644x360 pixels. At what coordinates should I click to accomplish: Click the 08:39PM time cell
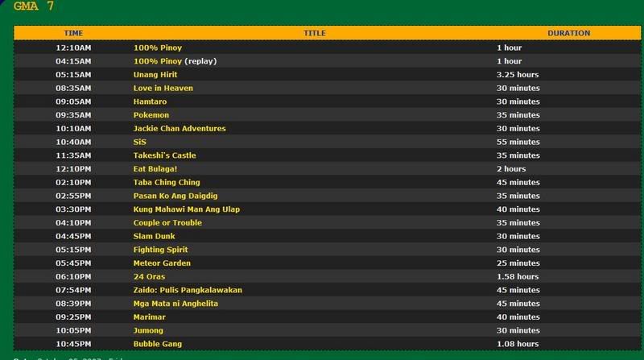[x=73, y=304]
